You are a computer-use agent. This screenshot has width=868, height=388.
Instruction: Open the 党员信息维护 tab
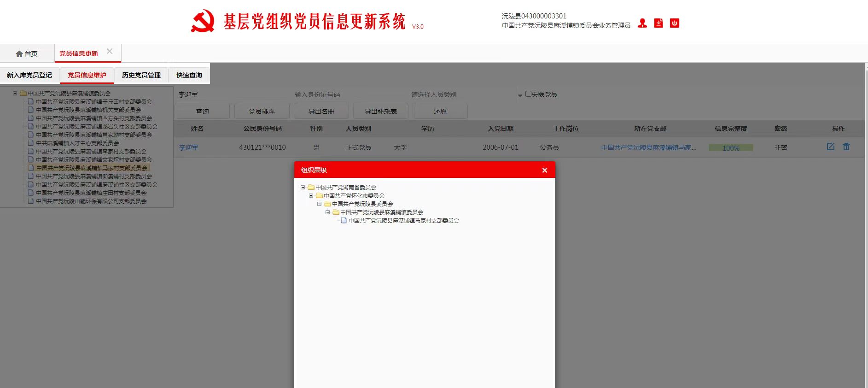(87, 75)
